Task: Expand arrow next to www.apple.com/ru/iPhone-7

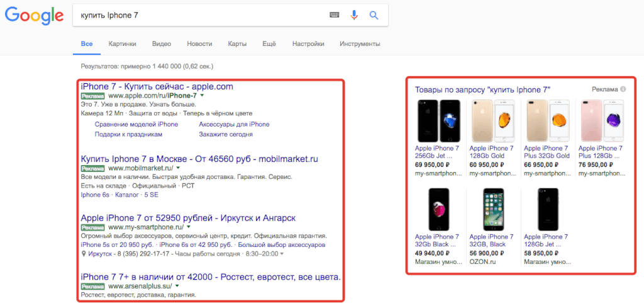Action: (x=202, y=95)
